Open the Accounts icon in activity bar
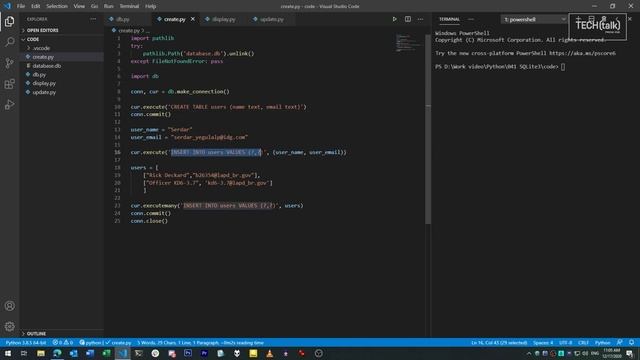Screen dimensions: 640x360 (x=9, y=306)
